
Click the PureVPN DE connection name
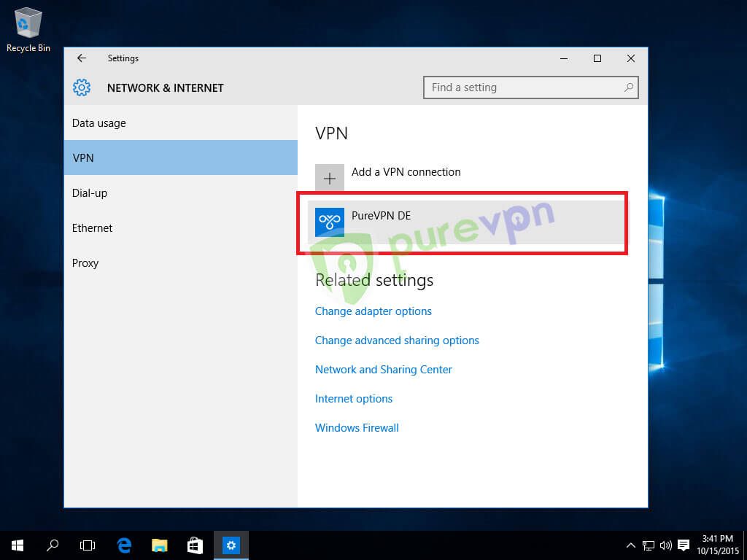point(381,216)
